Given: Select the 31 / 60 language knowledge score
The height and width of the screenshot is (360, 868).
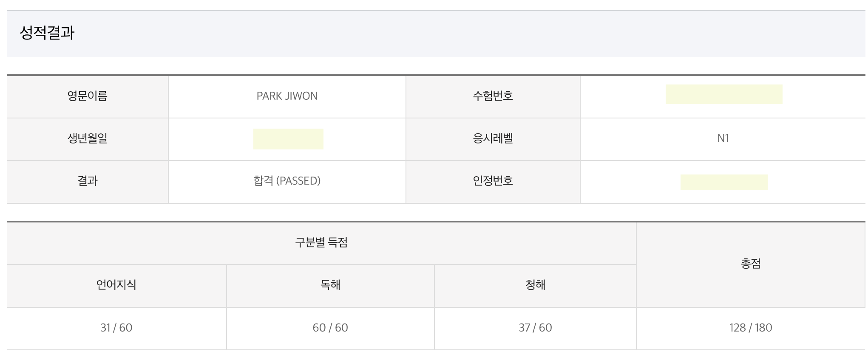Looking at the screenshot, I should 116,328.
